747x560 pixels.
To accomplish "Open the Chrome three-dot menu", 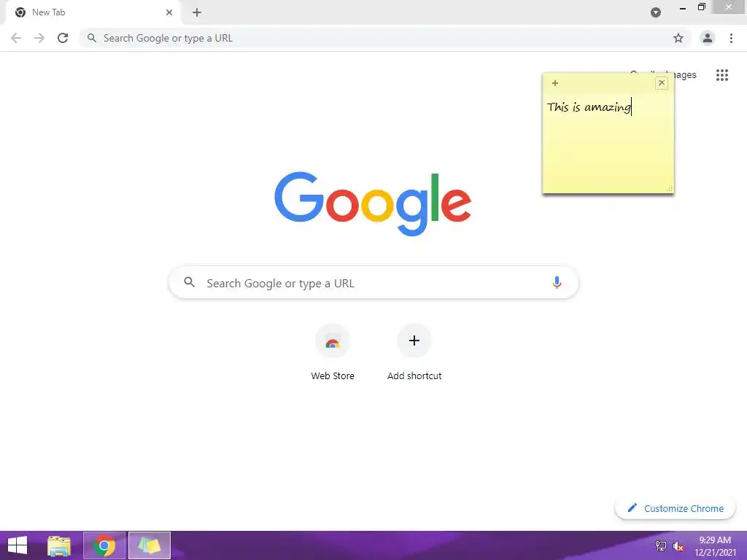I will tap(731, 38).
